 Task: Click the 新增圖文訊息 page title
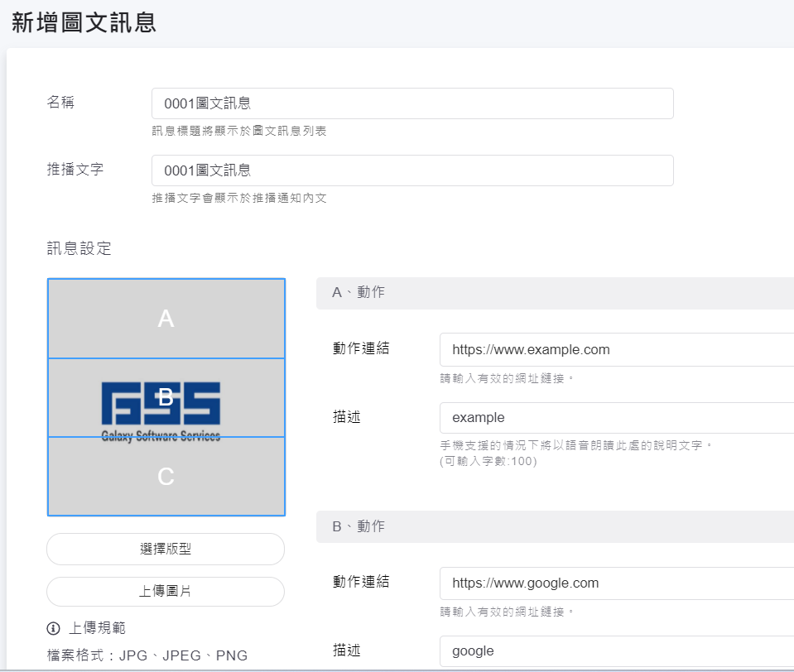84,22
